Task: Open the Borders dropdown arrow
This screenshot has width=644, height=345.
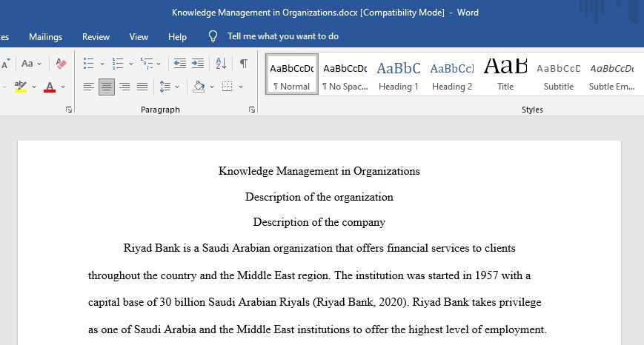Action: point(241,87)
